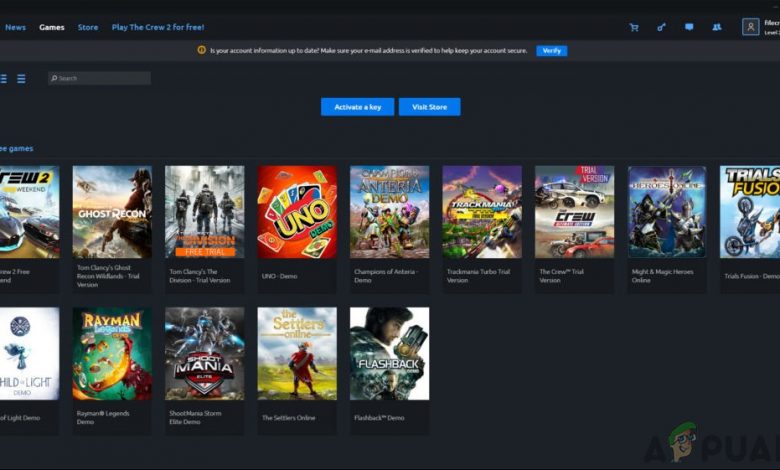Click the key activation icon in header
Viewport: 780px width, 470px height.
tap(661, 27)
